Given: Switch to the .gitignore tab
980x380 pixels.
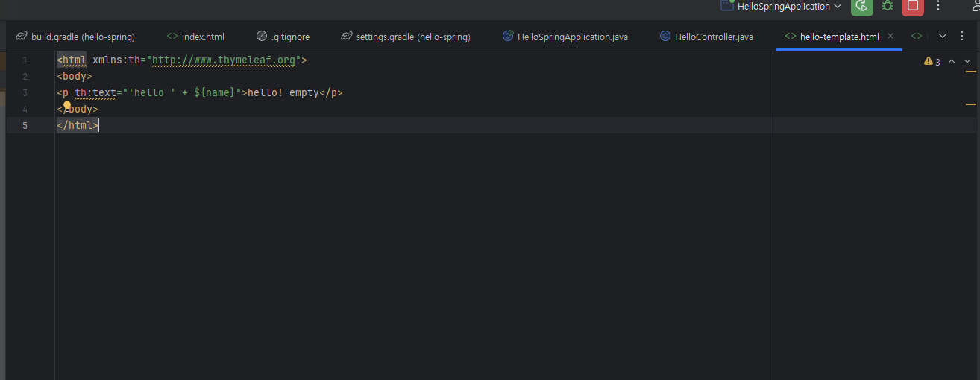Looking at the screenshot, I should coord(283,37).
